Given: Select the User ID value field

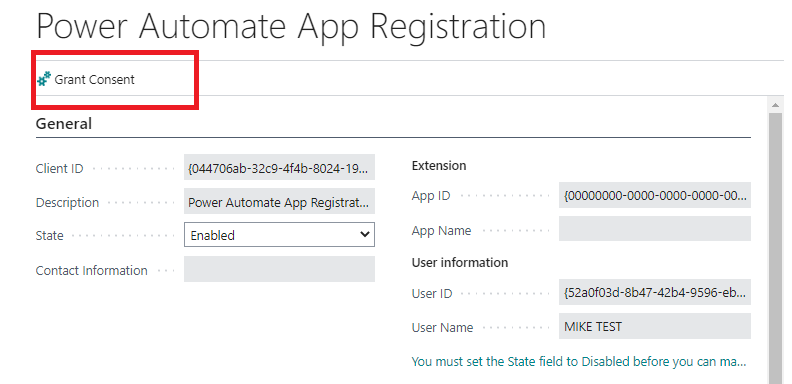Looking at the screenshot, I should pos(655,292).
